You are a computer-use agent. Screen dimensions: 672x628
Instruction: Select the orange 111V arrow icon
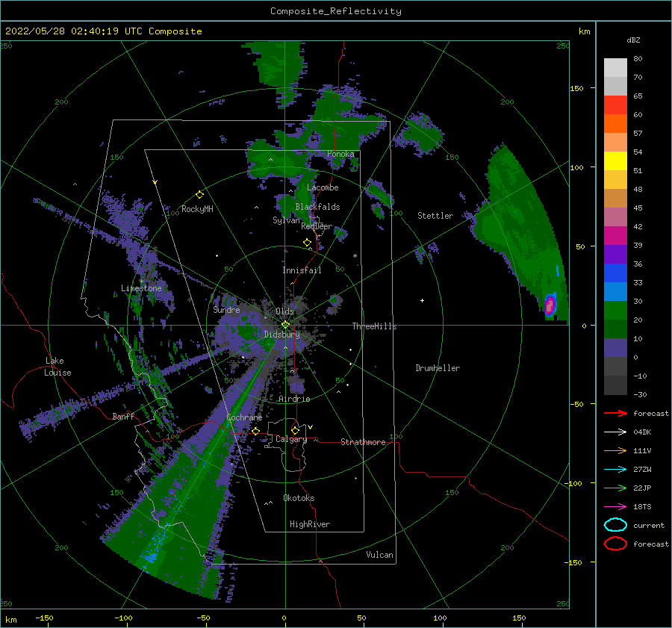[615, 450]
